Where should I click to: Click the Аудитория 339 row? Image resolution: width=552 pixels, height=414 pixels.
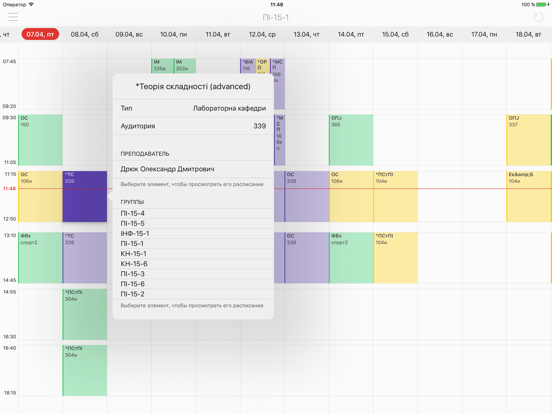point(193,126)
